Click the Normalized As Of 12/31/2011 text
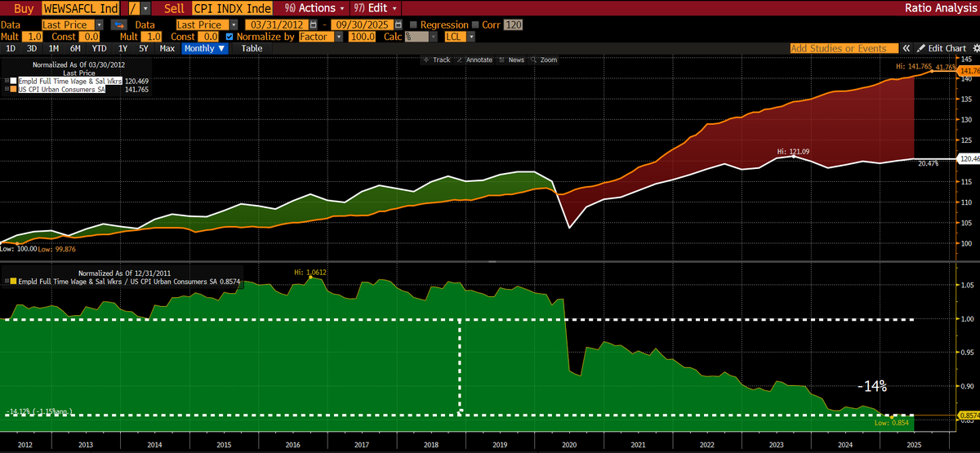 click(x=124, y=273)
